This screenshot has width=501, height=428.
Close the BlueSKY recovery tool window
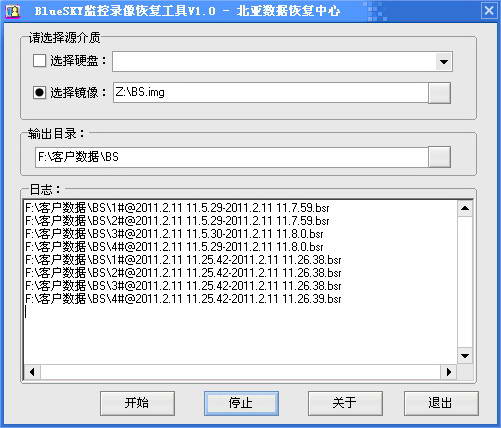tap(489, 11)
